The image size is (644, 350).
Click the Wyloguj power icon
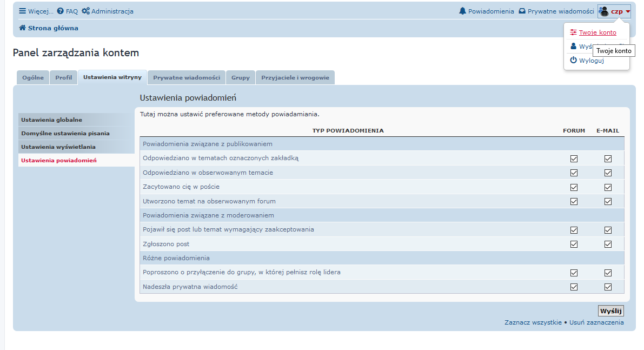click(x=574, y=61)
